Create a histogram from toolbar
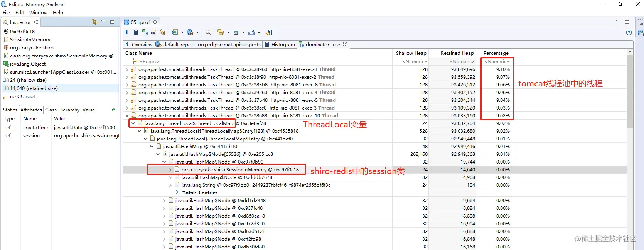 click(136, 32)
